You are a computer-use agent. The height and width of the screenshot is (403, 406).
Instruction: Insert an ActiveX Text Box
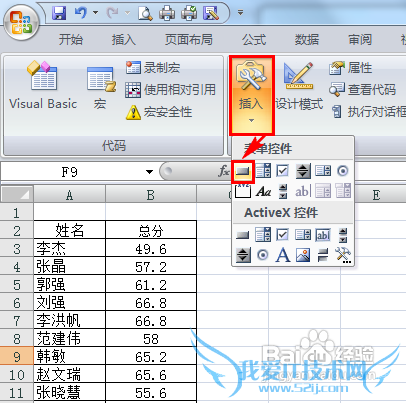[323, 235]
